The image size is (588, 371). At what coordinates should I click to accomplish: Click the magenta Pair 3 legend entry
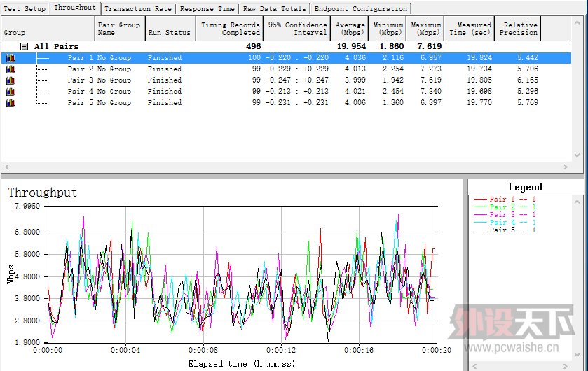505,214
